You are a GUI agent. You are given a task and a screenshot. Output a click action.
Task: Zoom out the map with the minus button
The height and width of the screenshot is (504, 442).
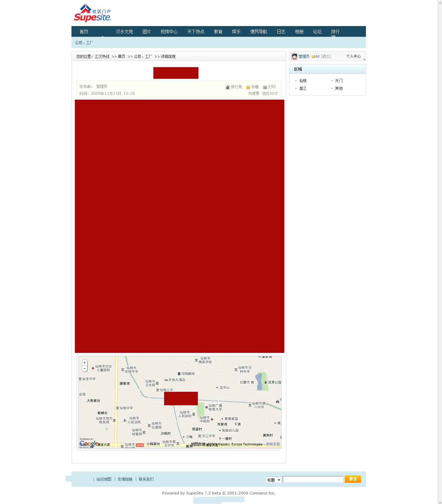(85, 368)
